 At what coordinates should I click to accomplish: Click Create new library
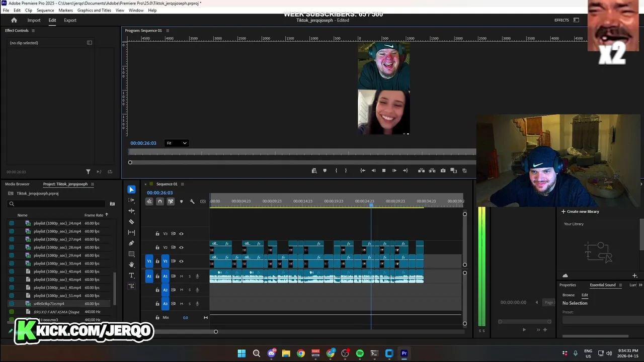pyautogui.click(x=580, y=212)
